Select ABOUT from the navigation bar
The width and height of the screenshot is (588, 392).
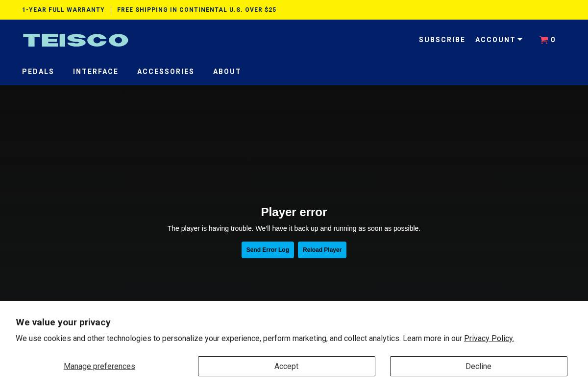227,72
